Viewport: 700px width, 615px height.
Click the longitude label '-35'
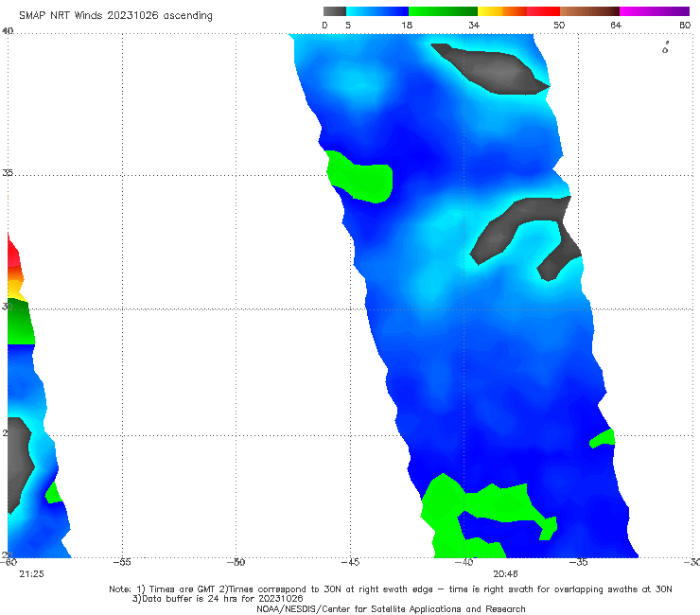(x=579, y=562)
